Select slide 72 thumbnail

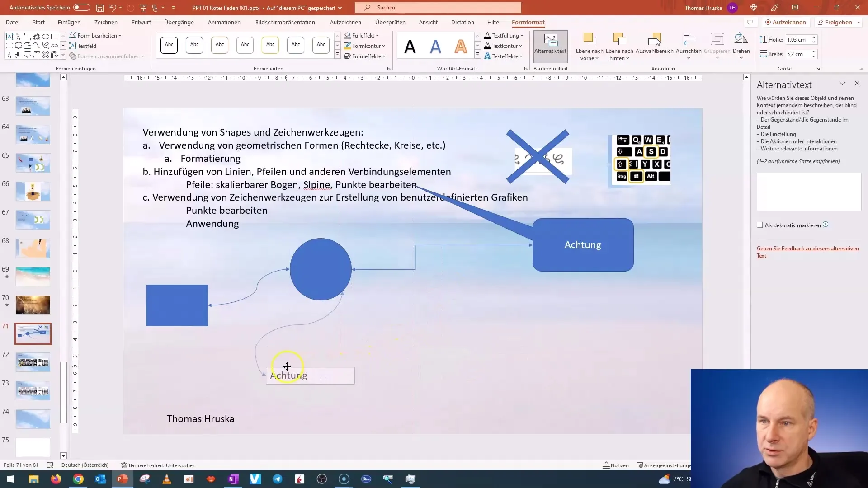pyautogui.click(x=33, y=362)
